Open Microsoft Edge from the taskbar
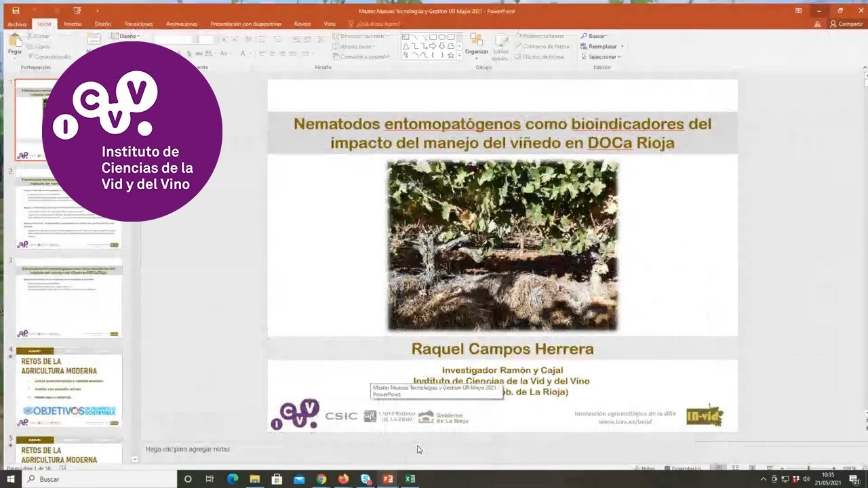868x488 pixels. tap(233, 479)
